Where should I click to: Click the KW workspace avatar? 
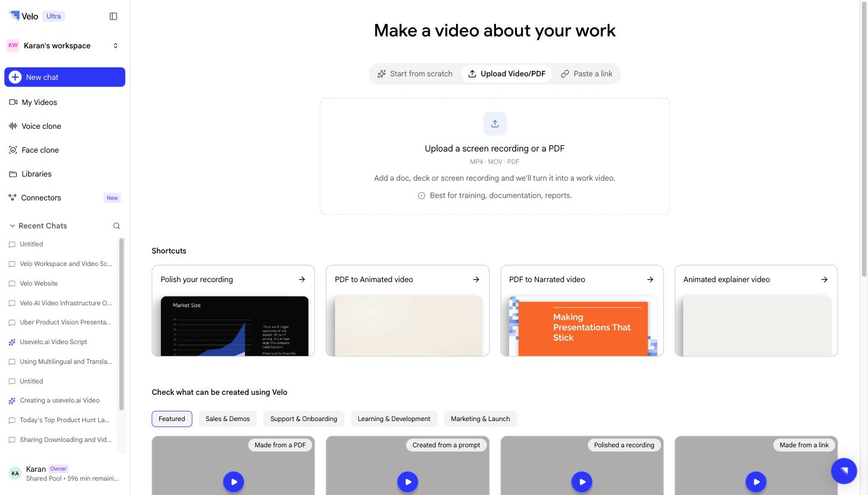pos(13,45)
